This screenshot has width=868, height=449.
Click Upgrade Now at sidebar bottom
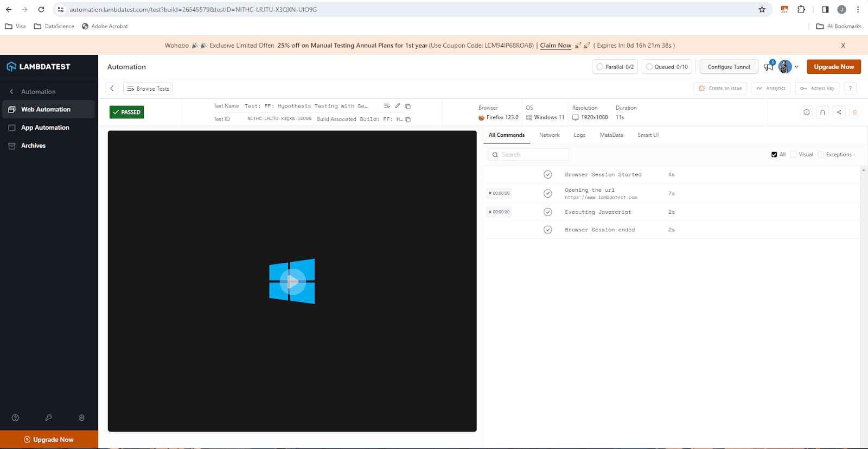point(49,439)
